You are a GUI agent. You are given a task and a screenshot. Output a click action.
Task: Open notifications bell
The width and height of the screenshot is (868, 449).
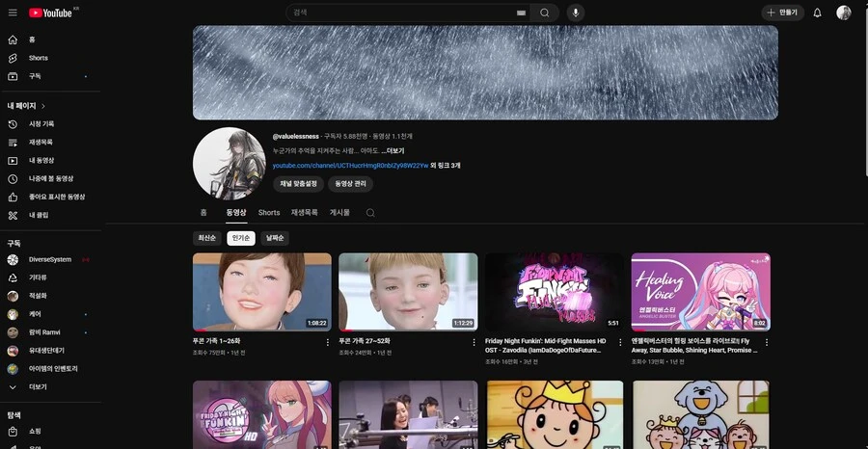click(x=817, y=13)
